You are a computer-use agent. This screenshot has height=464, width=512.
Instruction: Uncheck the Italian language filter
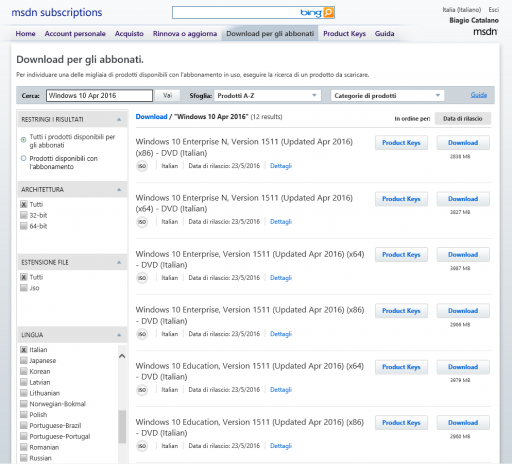(24, 350)
